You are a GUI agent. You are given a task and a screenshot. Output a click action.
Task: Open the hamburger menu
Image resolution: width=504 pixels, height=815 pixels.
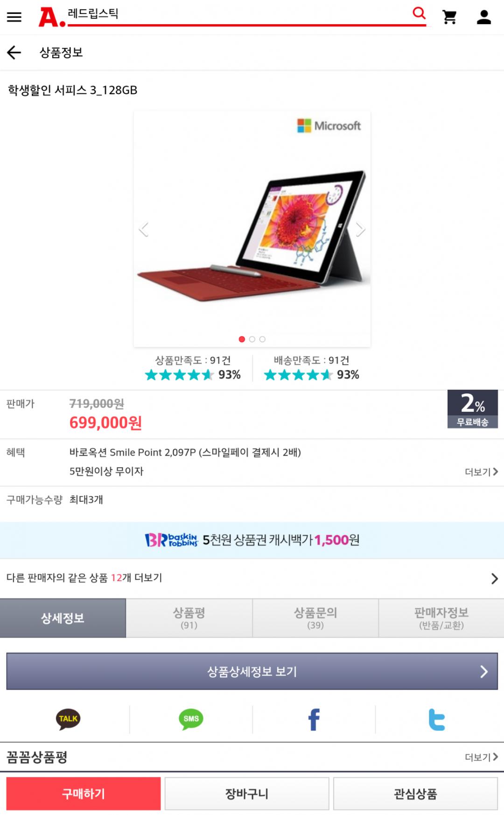click(14, 17)
